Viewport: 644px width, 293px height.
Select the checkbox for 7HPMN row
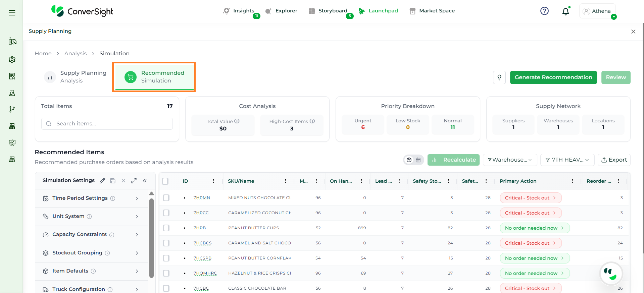[x=166, y=198]
